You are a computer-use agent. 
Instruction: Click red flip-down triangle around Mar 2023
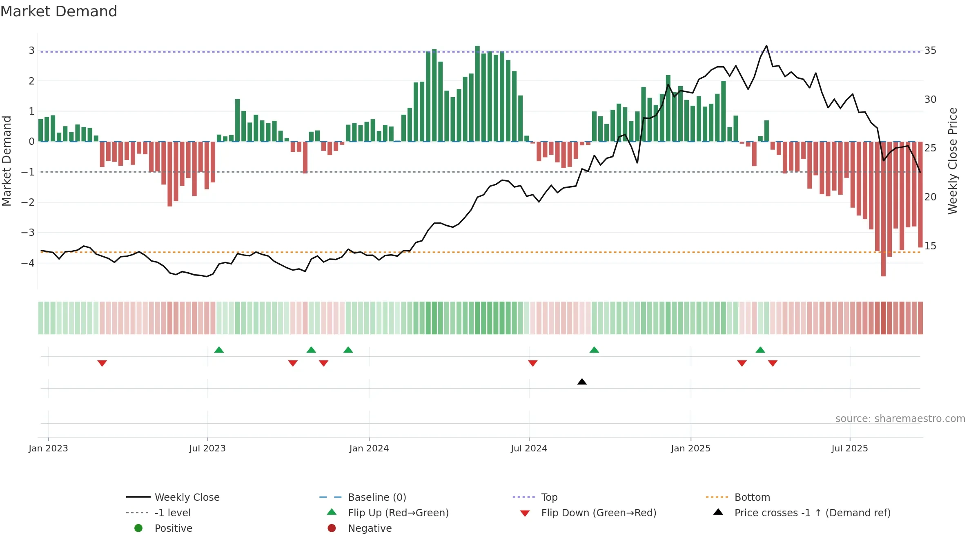tap(102, 363)
